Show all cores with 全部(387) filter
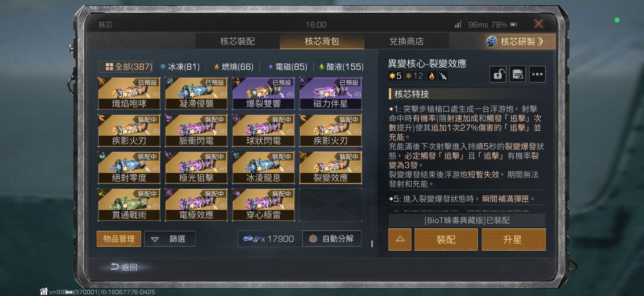644x296 pixels. [x=125, y=67]
